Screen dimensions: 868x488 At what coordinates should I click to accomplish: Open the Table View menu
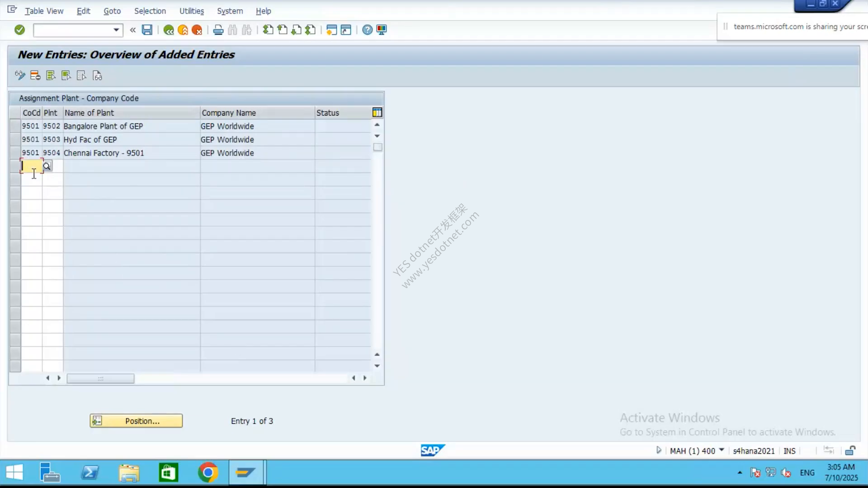[x=44, y=11]
